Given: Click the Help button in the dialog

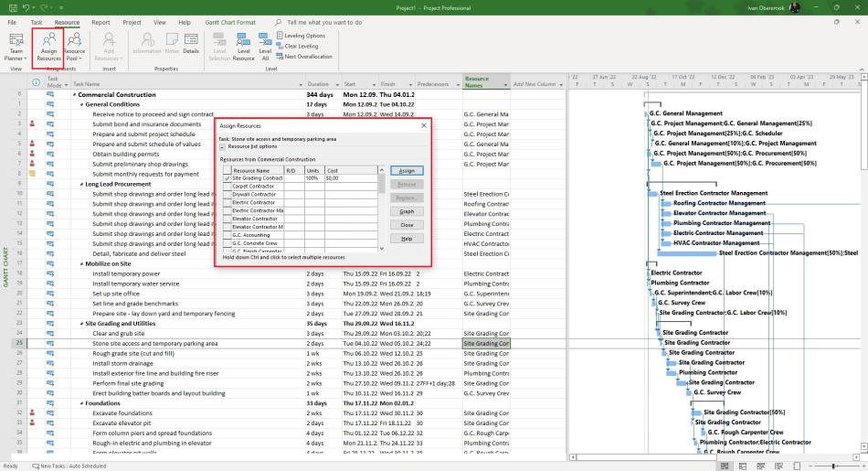Looking at the screenshot, I should (x=407, y=239).
